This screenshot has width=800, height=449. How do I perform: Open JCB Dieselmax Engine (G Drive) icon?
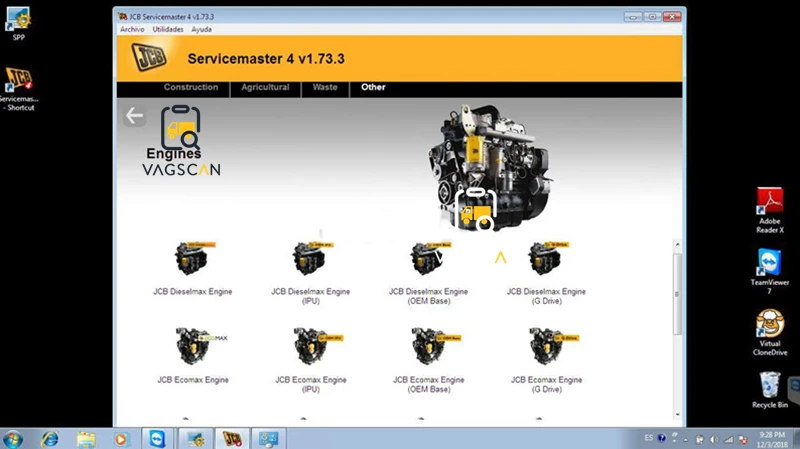[x=546, y=258]
